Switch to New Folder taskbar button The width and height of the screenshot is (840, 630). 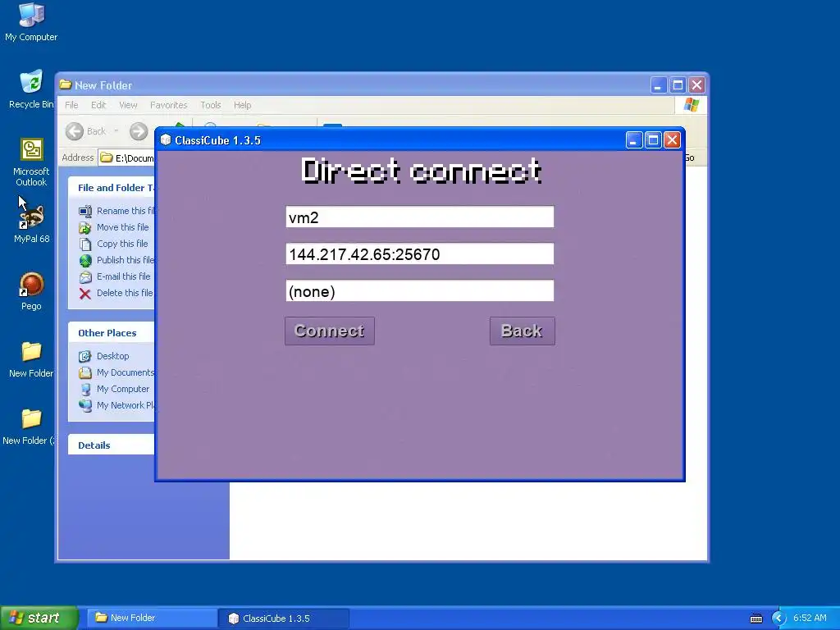(x=151, y=619)
